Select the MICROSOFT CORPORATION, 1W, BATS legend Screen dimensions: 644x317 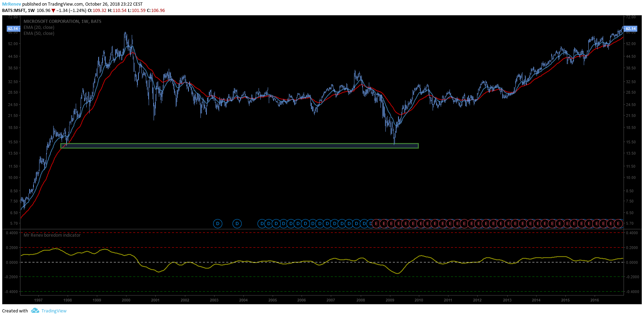[62, 21]
